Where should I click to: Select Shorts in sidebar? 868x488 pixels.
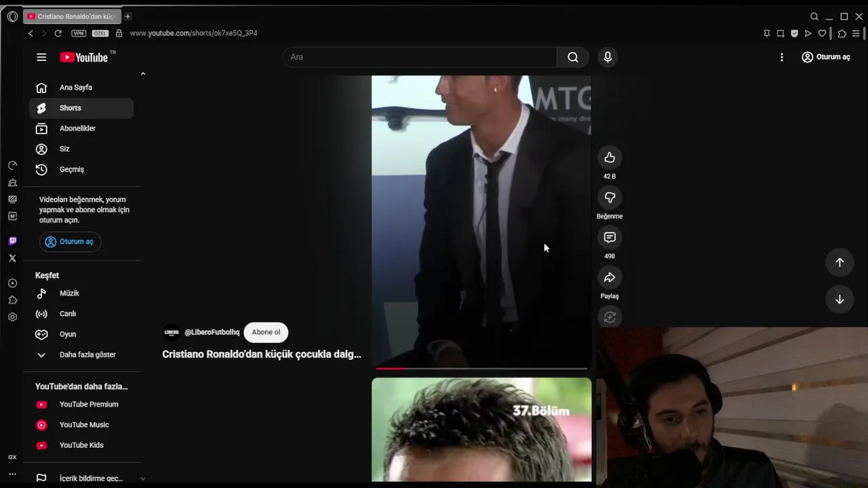(x=81, y=108)
